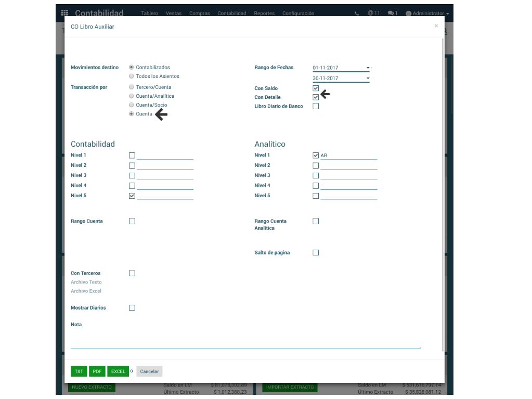
Task: Expand the end date 30-11-2017 dropdown
Action: [x=368, y=79]
